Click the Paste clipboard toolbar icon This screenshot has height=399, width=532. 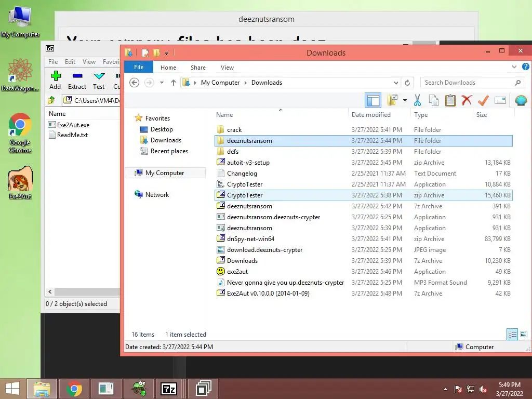pos(450,100)
